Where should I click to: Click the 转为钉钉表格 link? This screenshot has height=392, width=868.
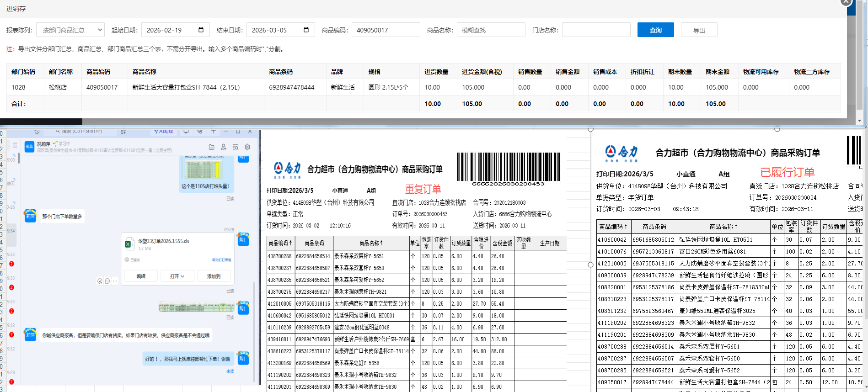pos(221,260)
